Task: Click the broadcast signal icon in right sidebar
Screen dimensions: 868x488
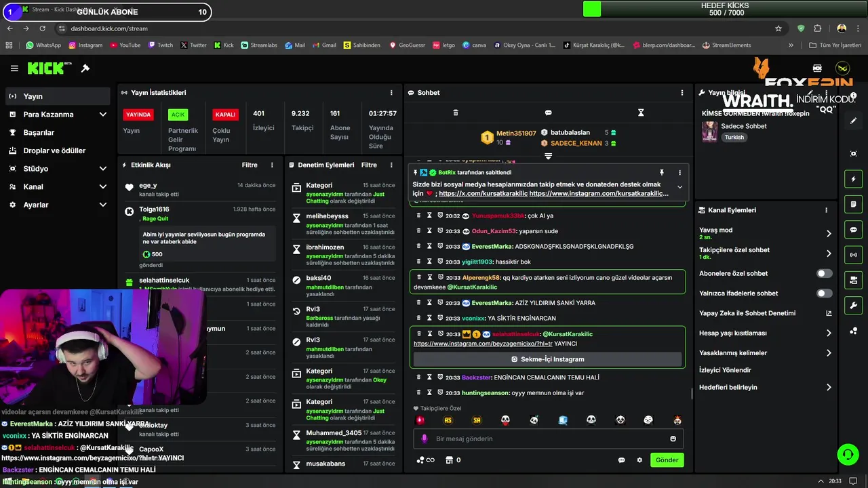Action: point(854,255)
